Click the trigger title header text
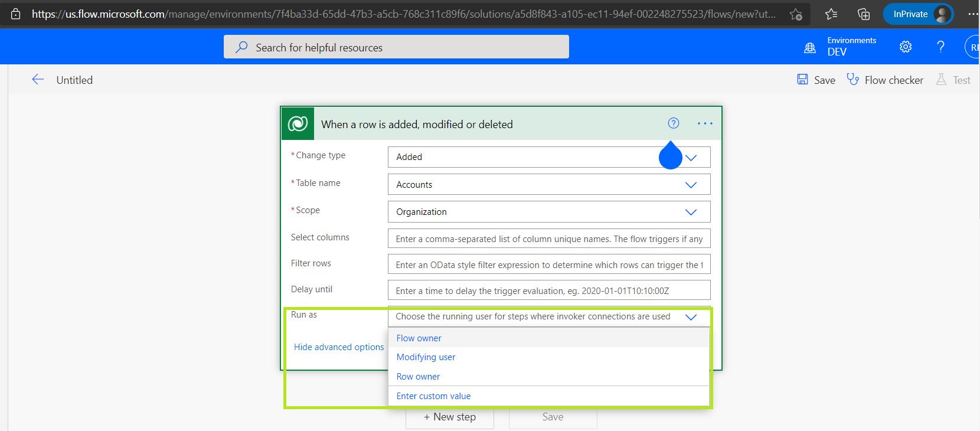980x431 pixels. click(417, 125)
